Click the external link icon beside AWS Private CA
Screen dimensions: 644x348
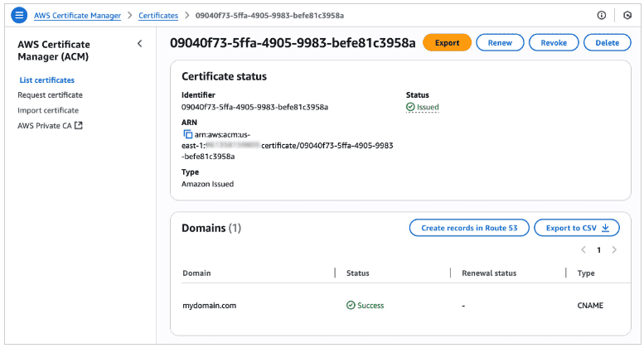pos(79,126)
